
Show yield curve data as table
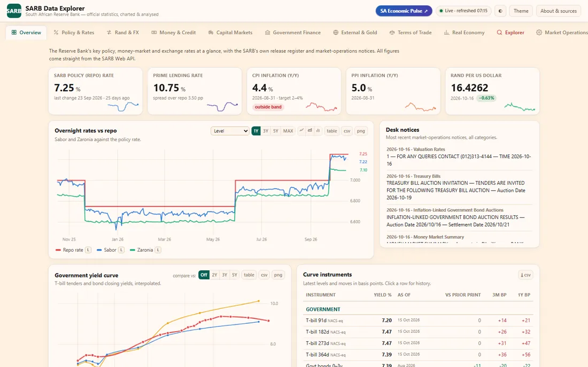249,275
